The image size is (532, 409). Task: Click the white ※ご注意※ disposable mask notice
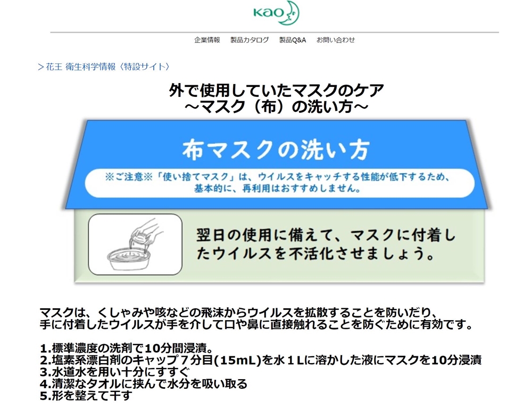tap(279, 183)
